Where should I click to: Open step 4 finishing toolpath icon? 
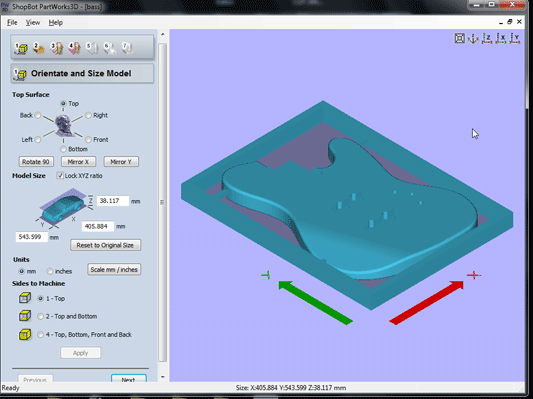[x=74, y=48]
